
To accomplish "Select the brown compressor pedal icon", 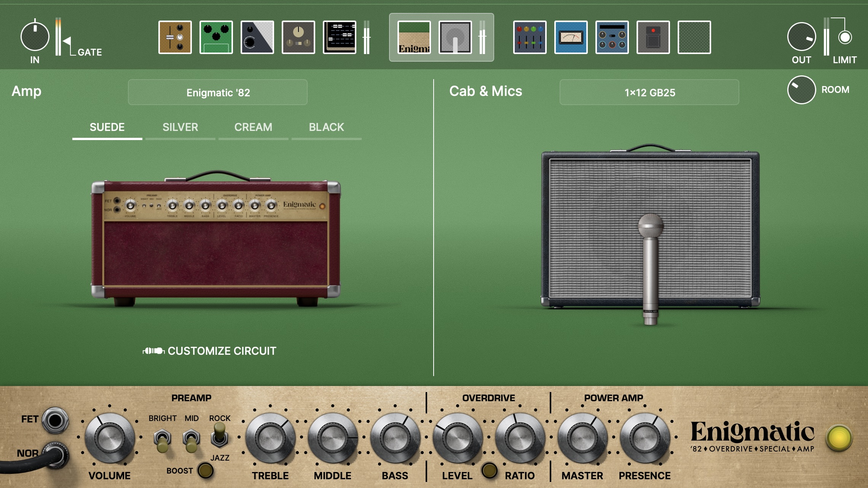I will click(x=175, y=37).
